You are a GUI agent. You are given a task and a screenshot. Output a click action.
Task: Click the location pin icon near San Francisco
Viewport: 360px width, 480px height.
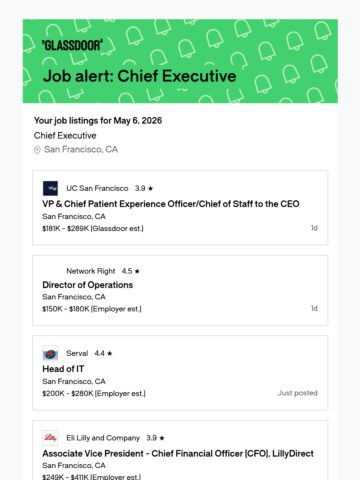(37, 150)
